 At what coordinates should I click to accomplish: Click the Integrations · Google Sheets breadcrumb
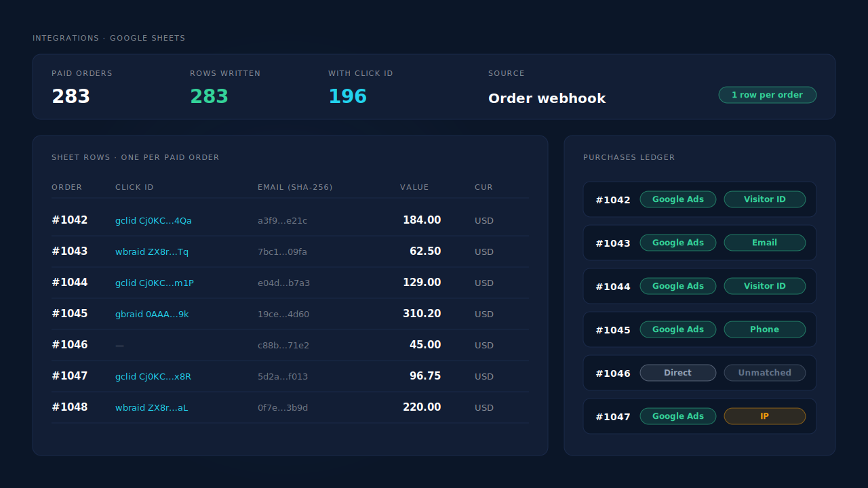(109, 38)
